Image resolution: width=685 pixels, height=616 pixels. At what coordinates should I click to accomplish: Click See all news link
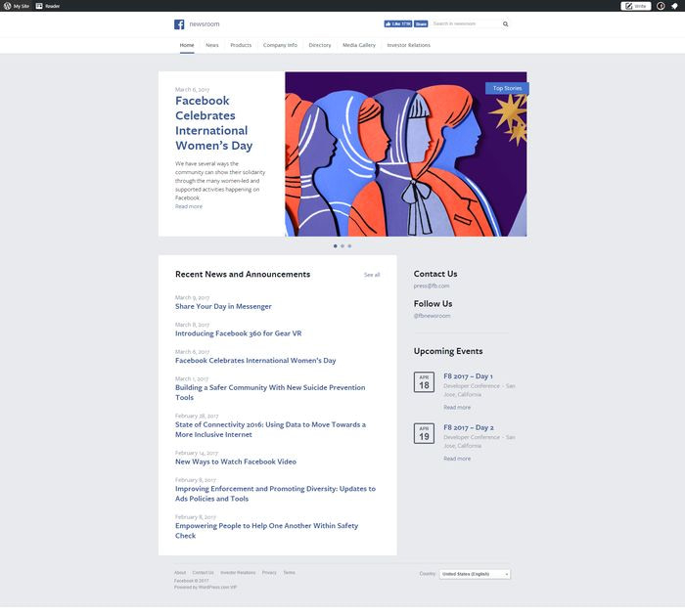pos(372,275)
